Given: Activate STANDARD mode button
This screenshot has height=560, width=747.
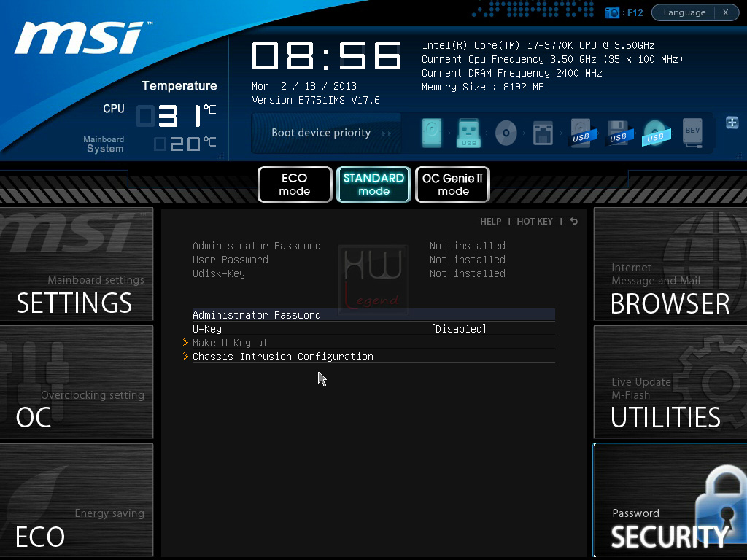Looking at the screenshot, I should (x=373, y=184).
